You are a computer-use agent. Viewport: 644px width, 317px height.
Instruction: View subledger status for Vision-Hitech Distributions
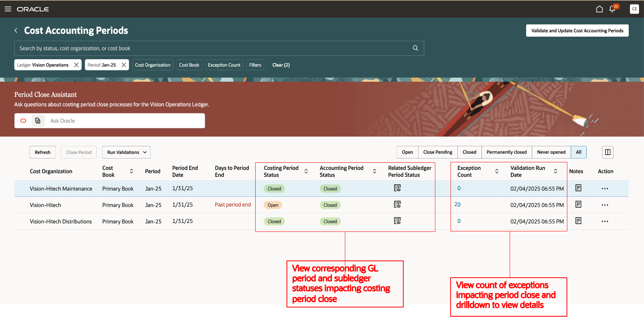397,221
